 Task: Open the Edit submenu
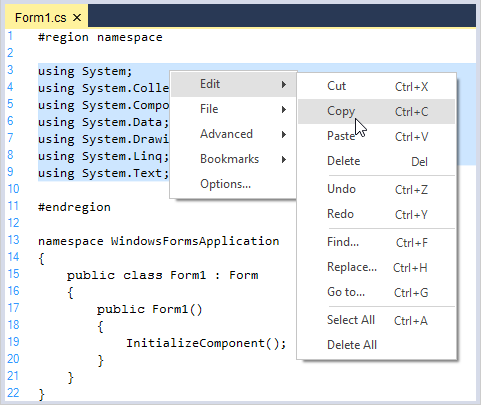click(x=233, y=84)
